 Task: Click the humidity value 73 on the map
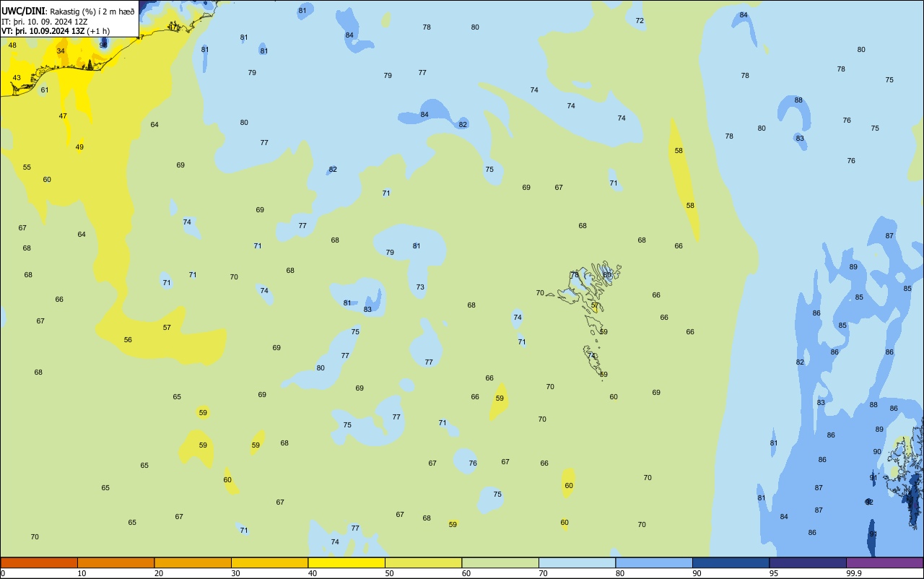[x=420, y=287]
